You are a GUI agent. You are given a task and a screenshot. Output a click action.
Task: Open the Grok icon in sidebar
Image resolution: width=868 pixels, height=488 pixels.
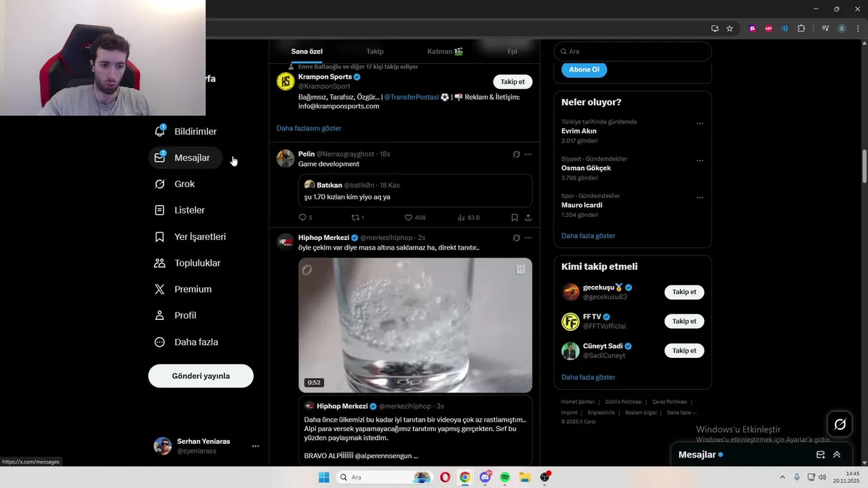pos(160,184)
